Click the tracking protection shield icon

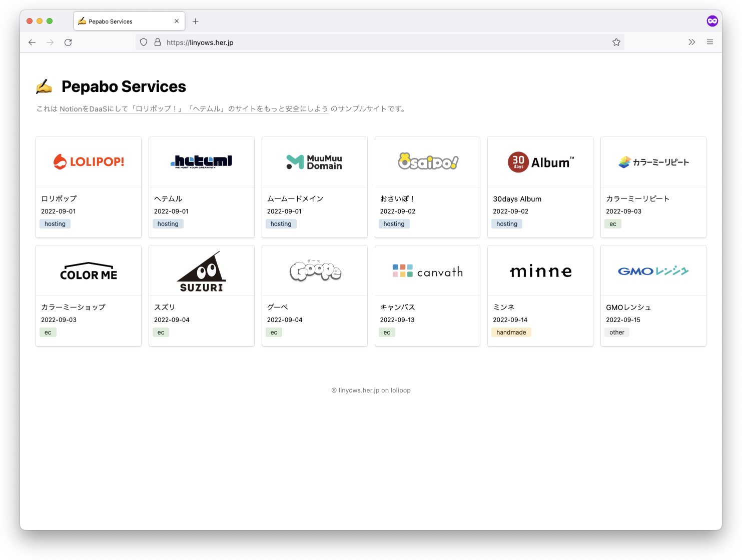(x=144, y=42)
